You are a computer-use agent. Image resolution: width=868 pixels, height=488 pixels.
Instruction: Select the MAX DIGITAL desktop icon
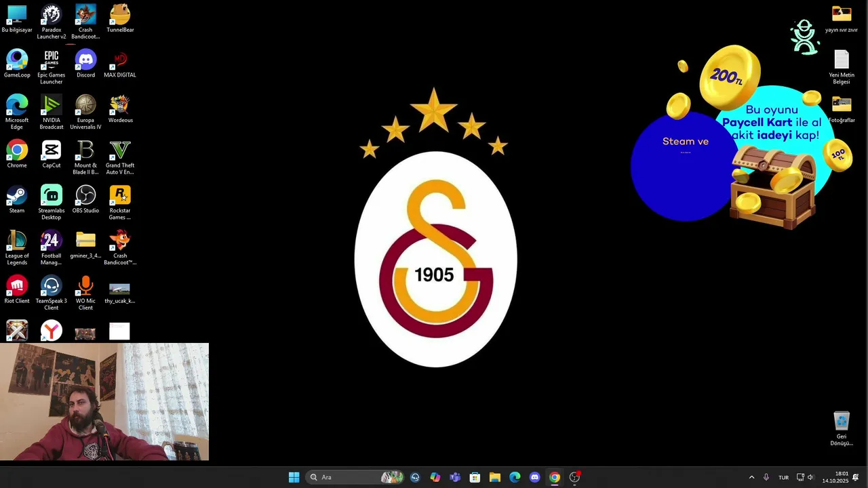coord(120,64)
